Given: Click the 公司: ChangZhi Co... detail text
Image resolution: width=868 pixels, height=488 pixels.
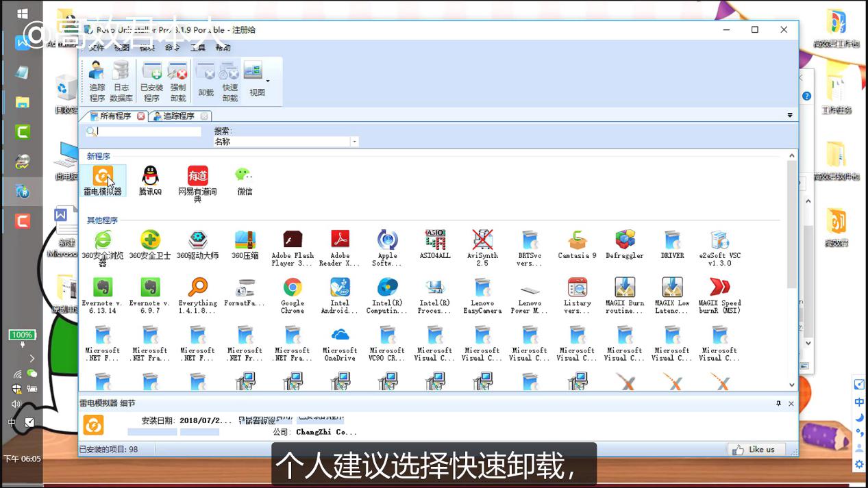Looking at the screenshot, I should click(x=315, y=432).
